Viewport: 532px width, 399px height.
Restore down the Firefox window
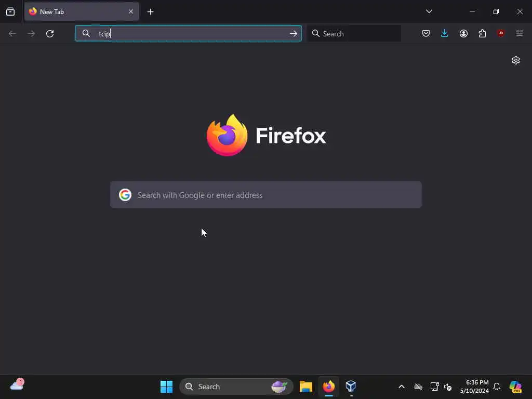pos(496,11)
